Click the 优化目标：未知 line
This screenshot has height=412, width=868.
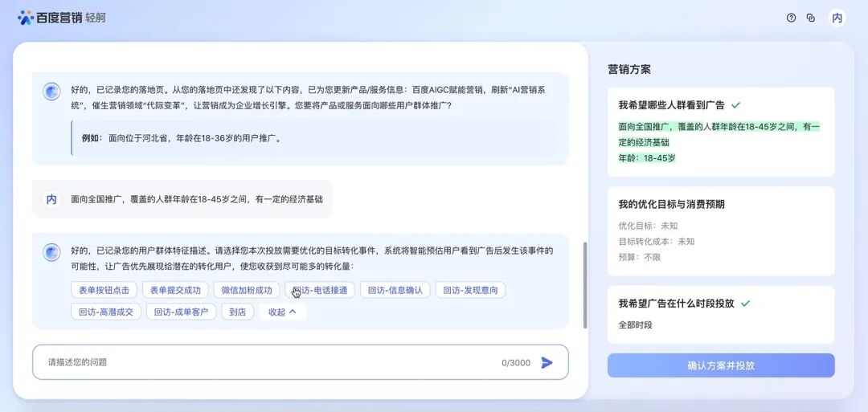[648, 226]
